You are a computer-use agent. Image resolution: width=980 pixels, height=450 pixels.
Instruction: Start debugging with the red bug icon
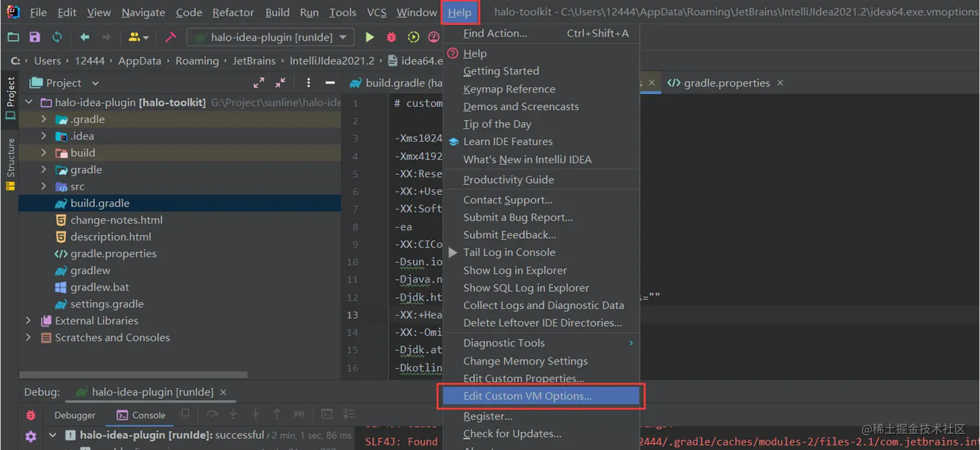[x=391, y=38]
